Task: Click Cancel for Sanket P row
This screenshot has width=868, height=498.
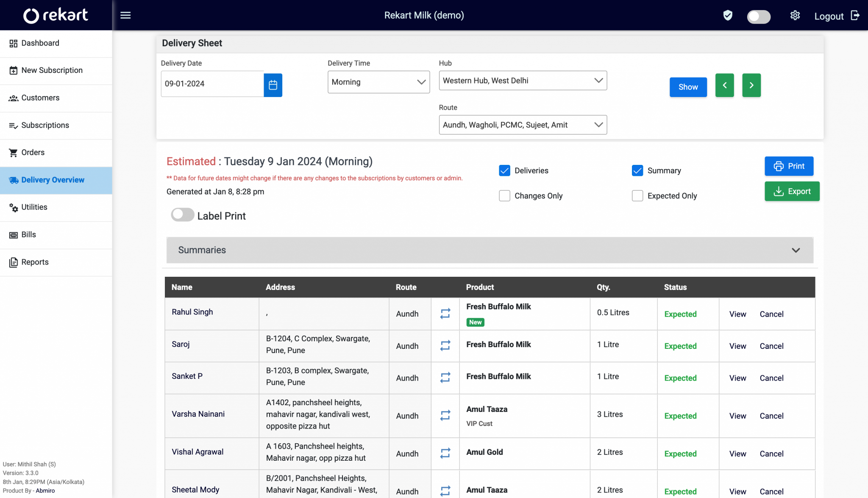Action: pyautogui.click(x=771, y=378)
